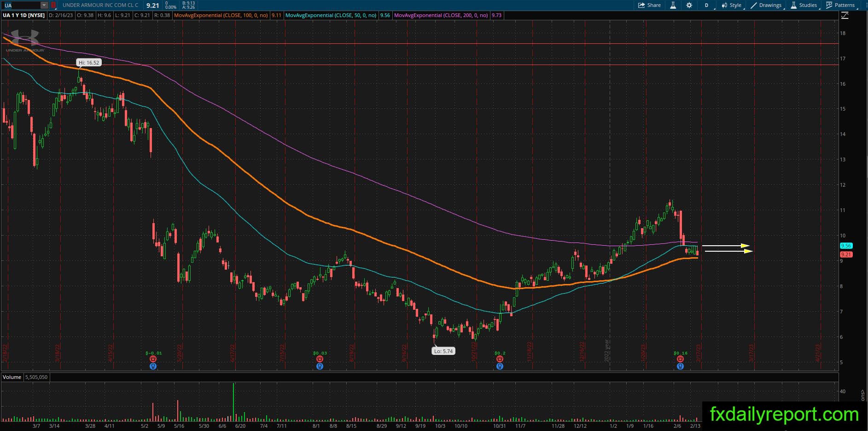
Task: Open the Style dropdown menu
Action: pos(731,5)
